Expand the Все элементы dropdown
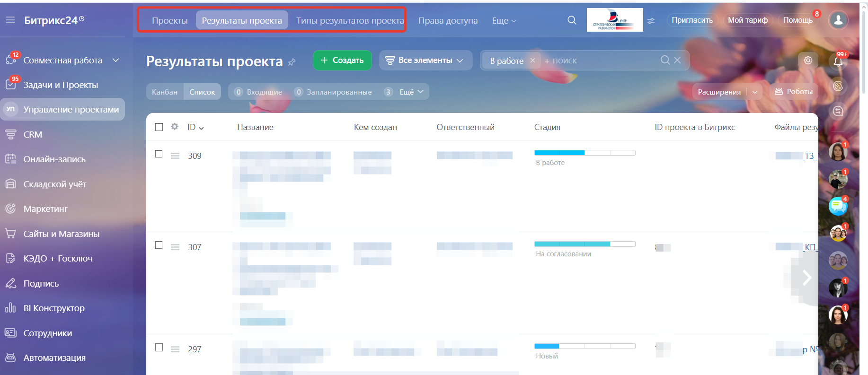868x375 pixels. tap(425, 61)
